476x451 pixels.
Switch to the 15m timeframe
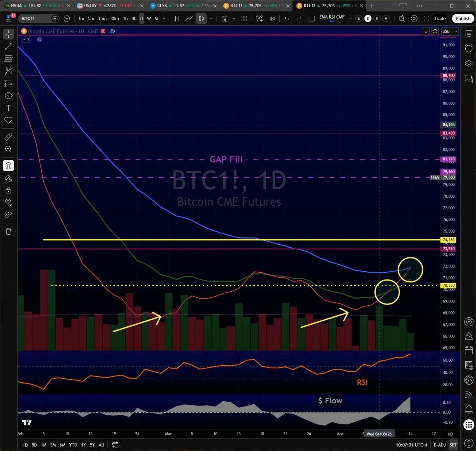(x=102, y=19)
